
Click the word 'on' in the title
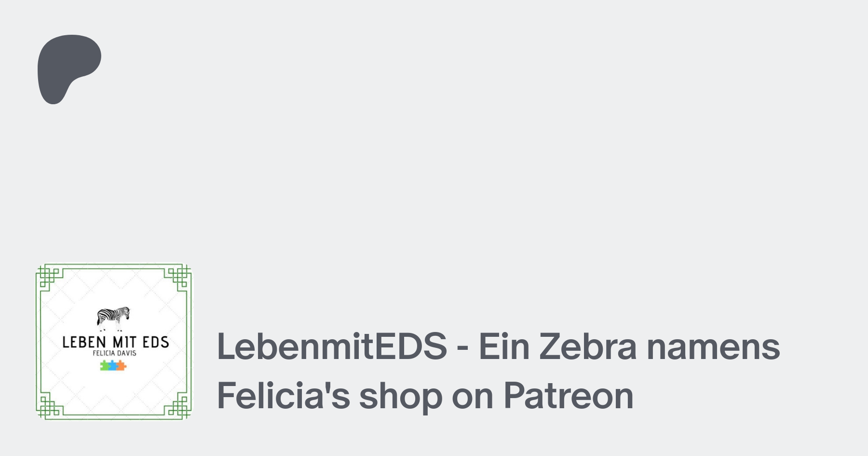472,396
